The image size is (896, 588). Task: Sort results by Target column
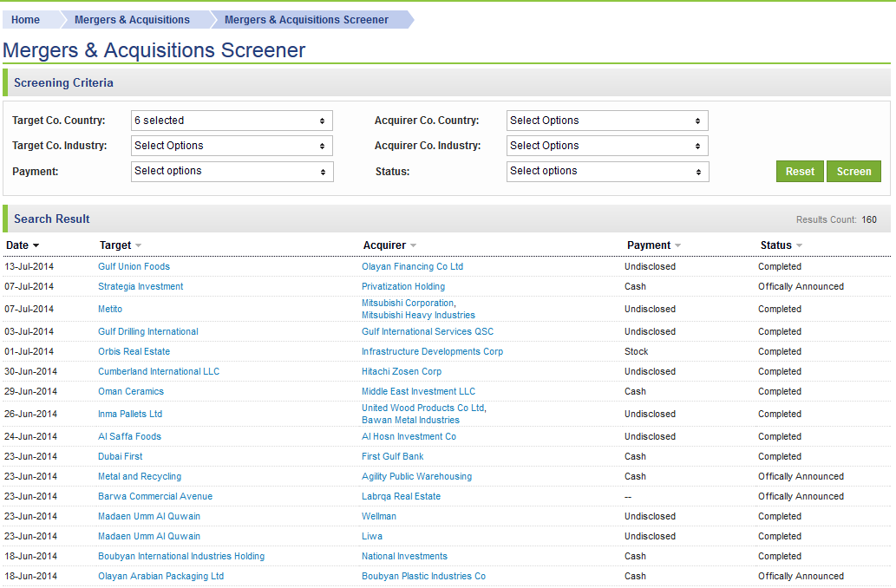(120, 245)
